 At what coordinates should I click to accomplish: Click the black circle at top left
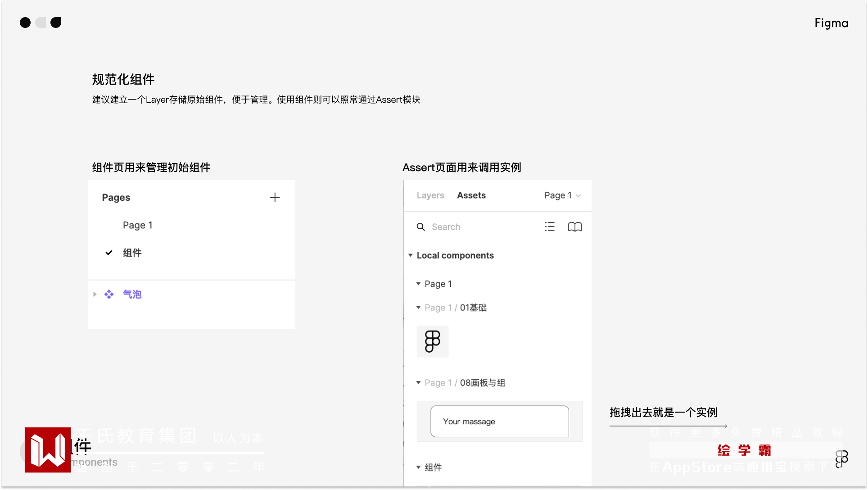25,23
